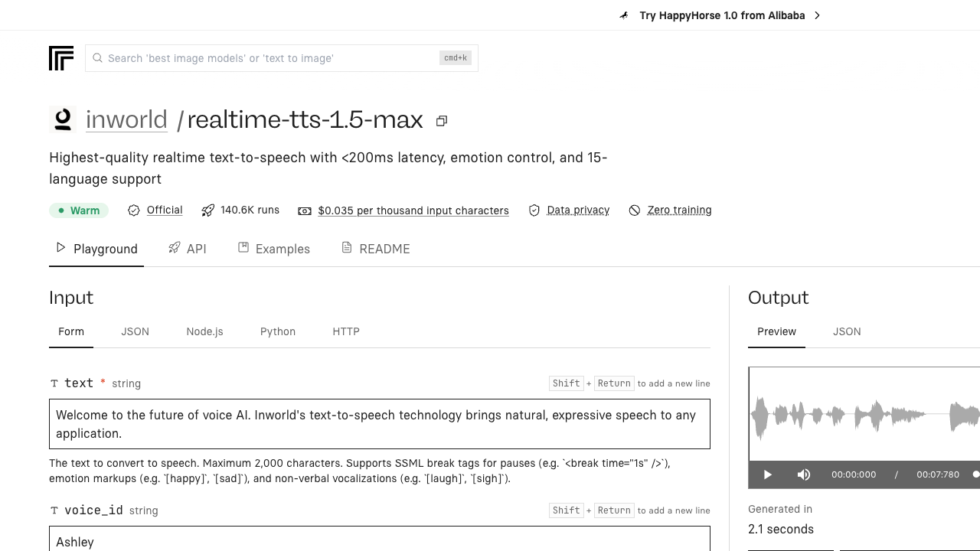This screenshot has height=551, width=980.
Task: Select the Python input tab
Action: click(278, 331)
